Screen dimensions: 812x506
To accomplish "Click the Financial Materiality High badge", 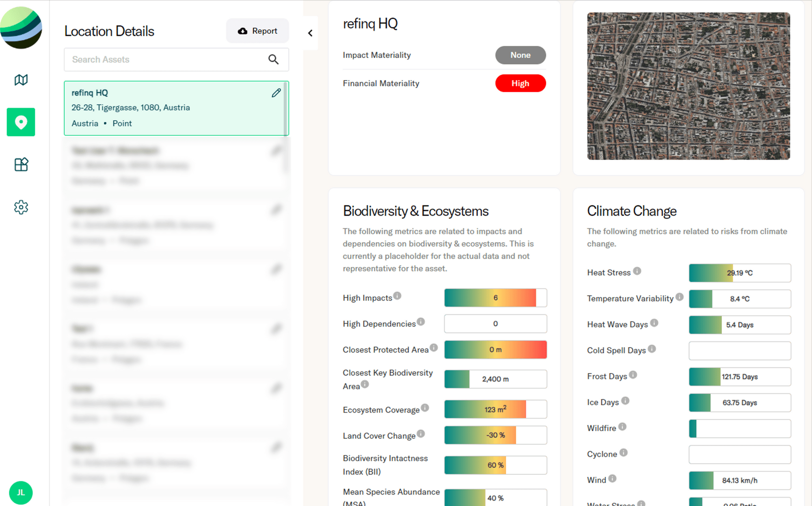I will coord(520,83).
